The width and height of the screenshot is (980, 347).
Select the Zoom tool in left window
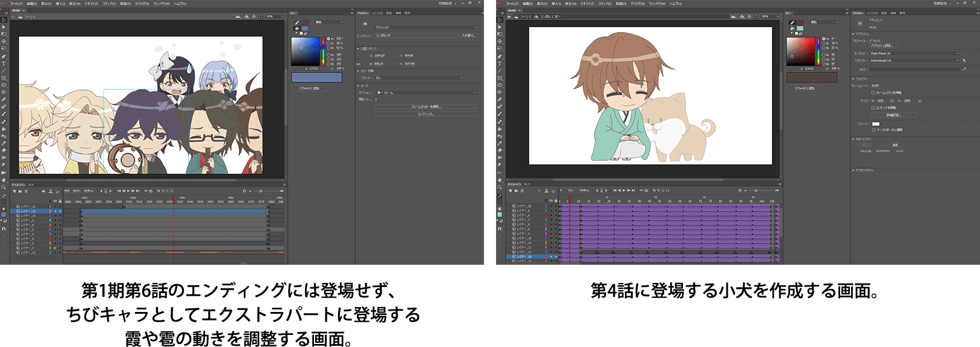(4, 187)
